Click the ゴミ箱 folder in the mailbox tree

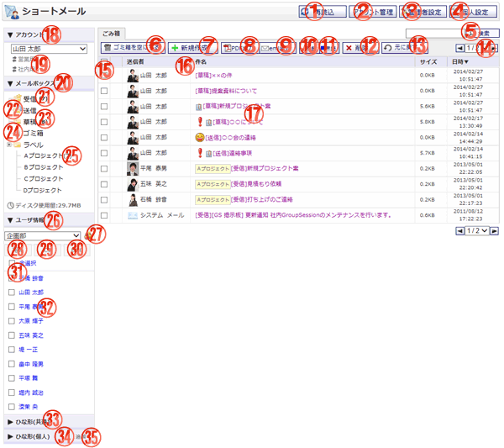pos(34,133)
